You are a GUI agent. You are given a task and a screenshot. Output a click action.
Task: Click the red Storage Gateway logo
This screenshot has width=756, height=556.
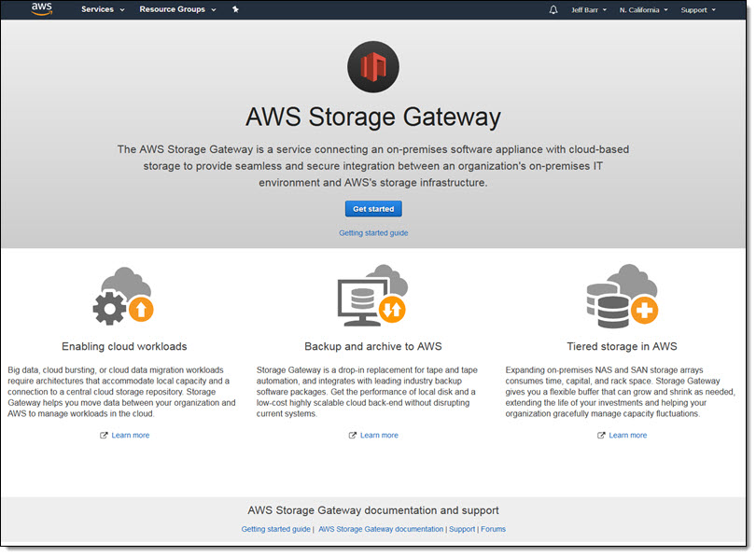tap(372, 66)
